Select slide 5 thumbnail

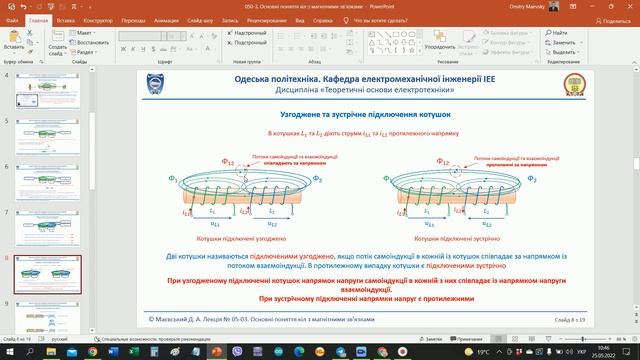tap(47, 137)
